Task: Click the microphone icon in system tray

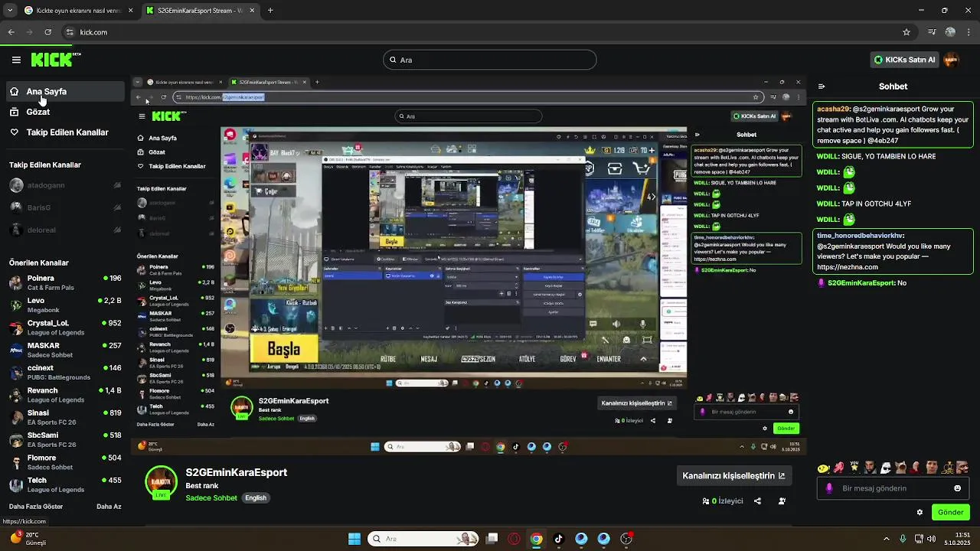Action: tap(903, 539)
